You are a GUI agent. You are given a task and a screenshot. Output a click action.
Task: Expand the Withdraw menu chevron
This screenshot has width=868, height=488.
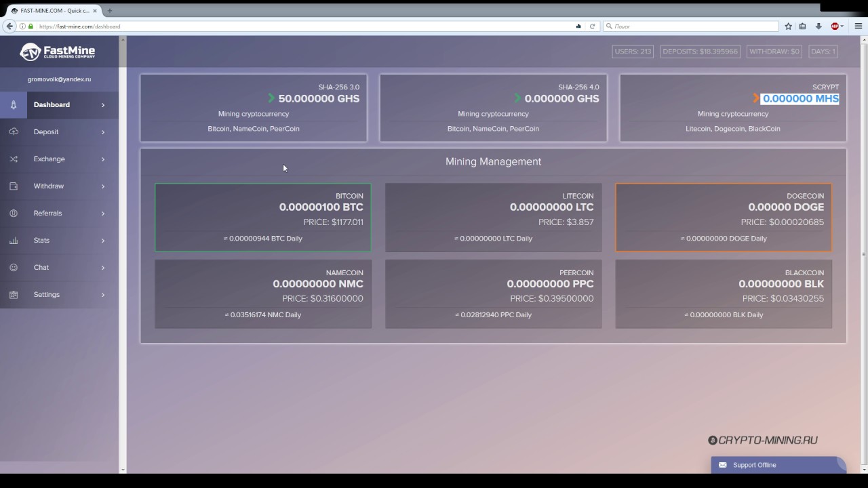[103, 186]
